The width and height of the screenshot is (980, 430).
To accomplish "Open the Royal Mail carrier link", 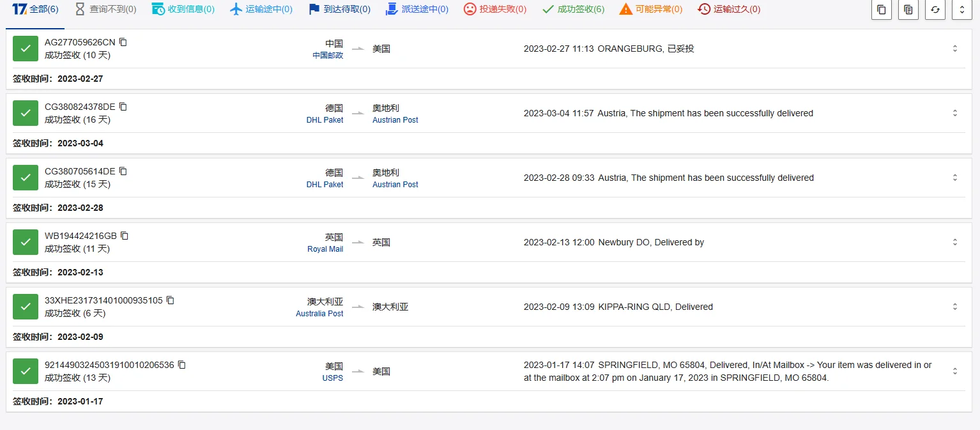I will (325, 249).
